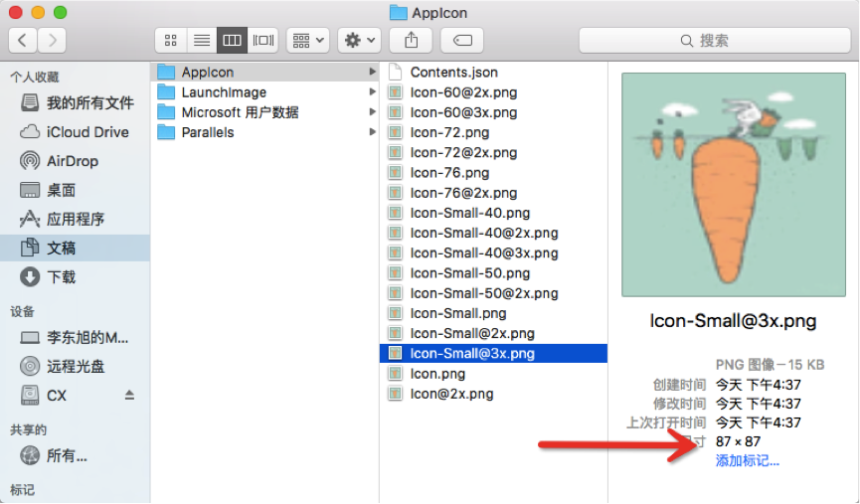Expand Parallels folder arrow
The image size is (860, 504).
pos(373,132)
